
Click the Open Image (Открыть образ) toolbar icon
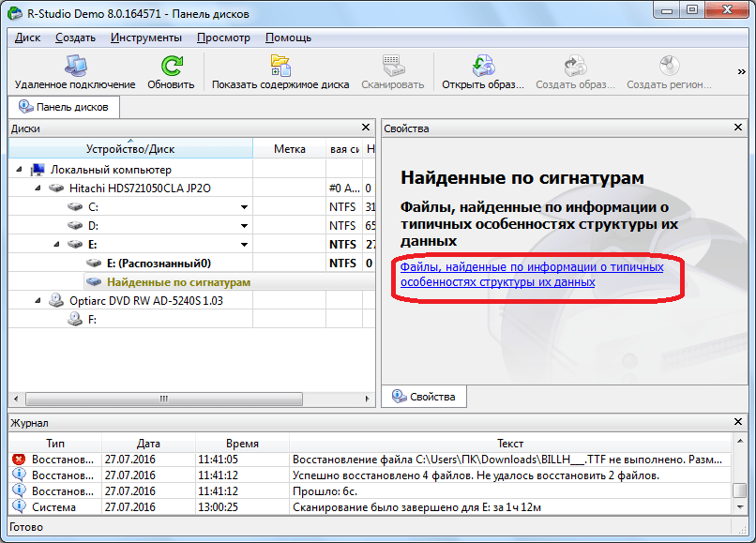(x=483, y=67)
